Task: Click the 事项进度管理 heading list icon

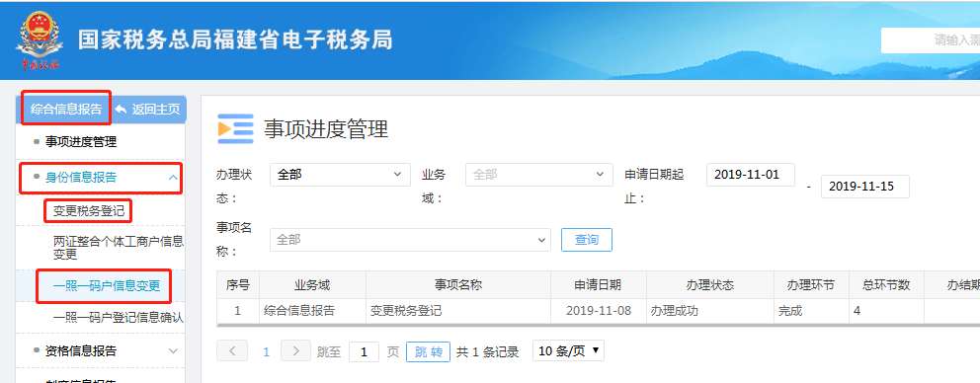Action: pos(235,128)
